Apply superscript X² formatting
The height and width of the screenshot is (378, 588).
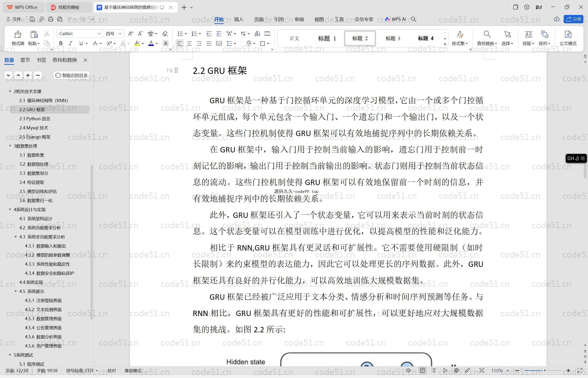coord(109,43)
